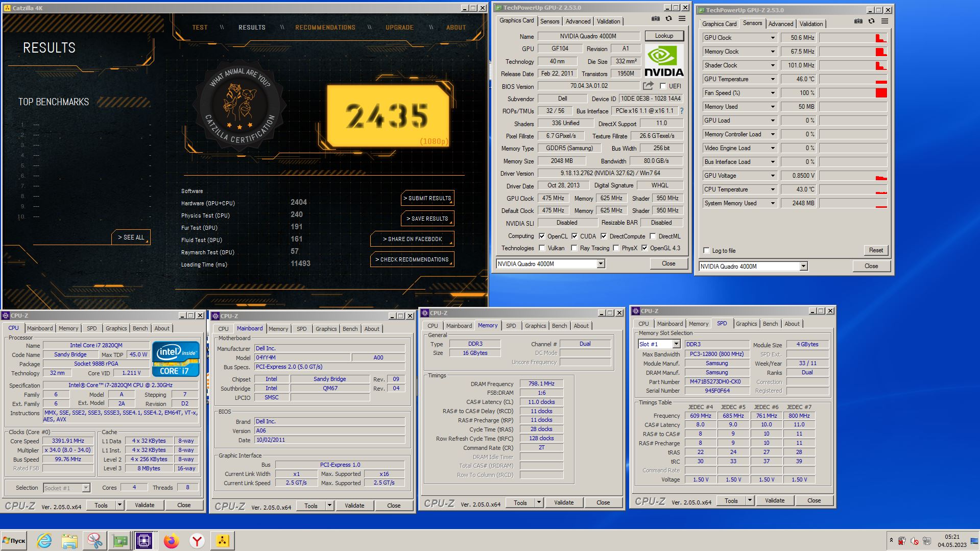Launch Yandex Browser from the taskbar
980x551 pixels.
(197, 540)
